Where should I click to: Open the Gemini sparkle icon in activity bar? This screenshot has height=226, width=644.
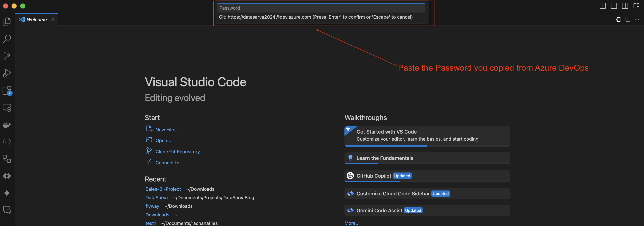tap(7, 193)
